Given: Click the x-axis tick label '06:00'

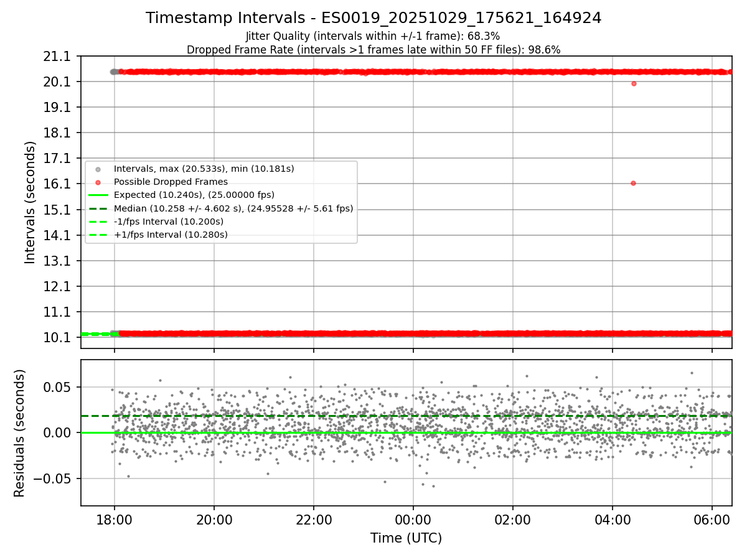Looking at the screenshot, I should pos(712,520).
